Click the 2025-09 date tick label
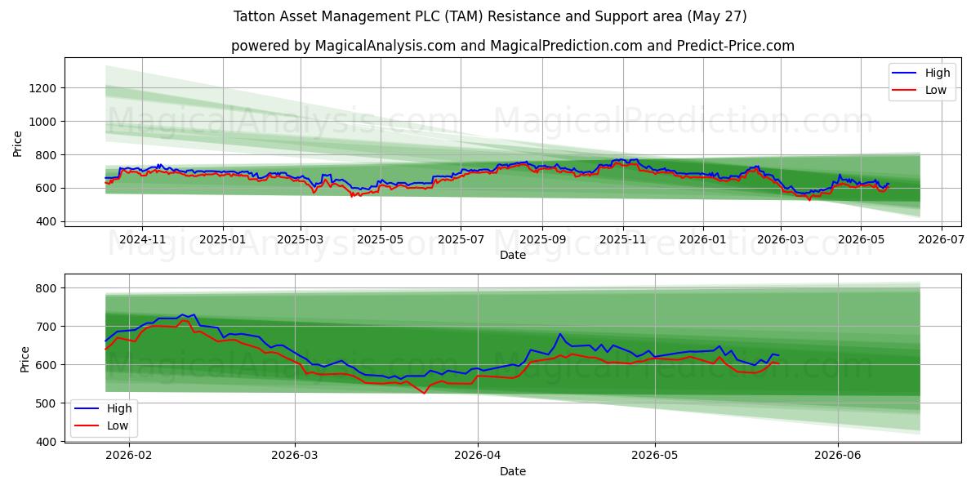Screen dimensions: 980x490 tap(542, 240)
